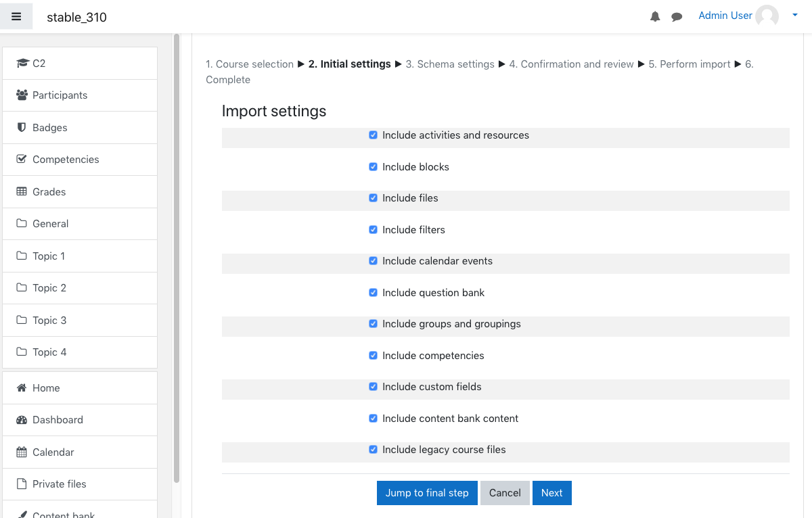Viewport: 812px width, 518px height.
Task: Open the messaging speech bubble icon
Action: click(x=677, y=17)
